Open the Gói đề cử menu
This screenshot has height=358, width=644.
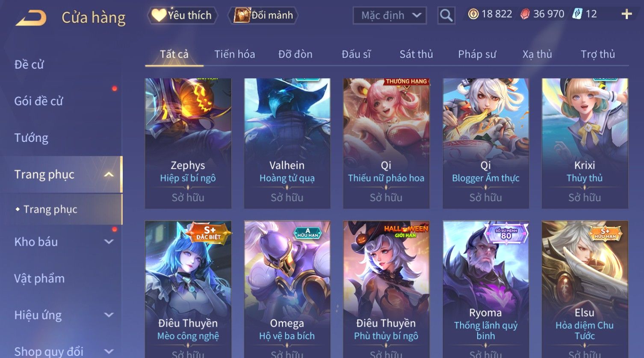pos(38,101)
